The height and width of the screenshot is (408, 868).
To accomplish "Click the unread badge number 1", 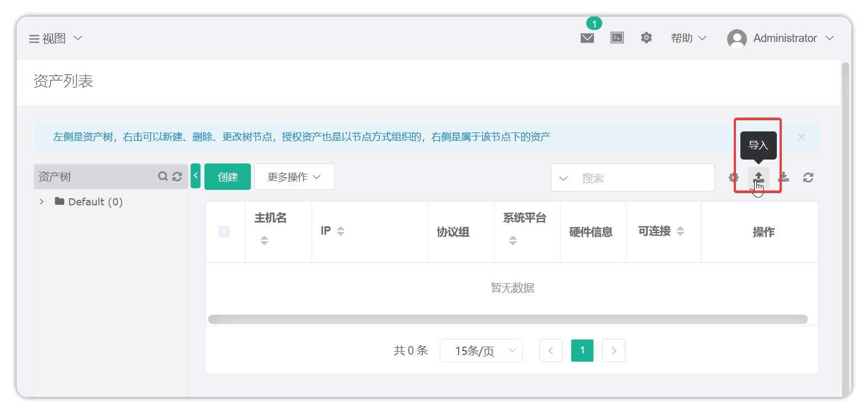I will (x=594, y=23).
